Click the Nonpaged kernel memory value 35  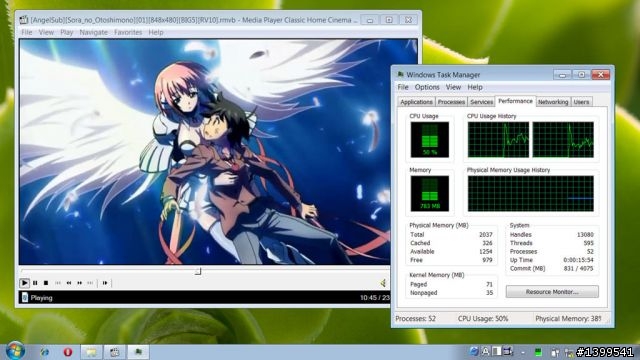point(489,293)
